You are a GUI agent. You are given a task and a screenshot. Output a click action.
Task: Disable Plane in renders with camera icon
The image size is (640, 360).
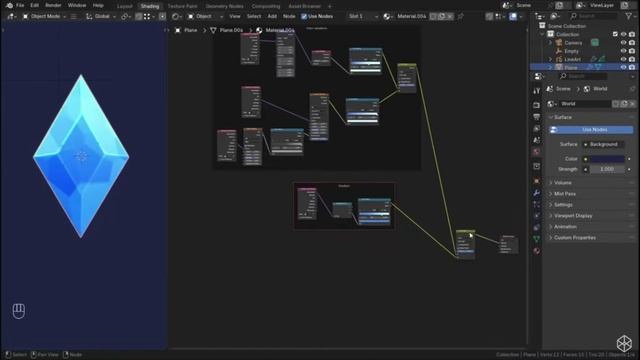[632, 67]
